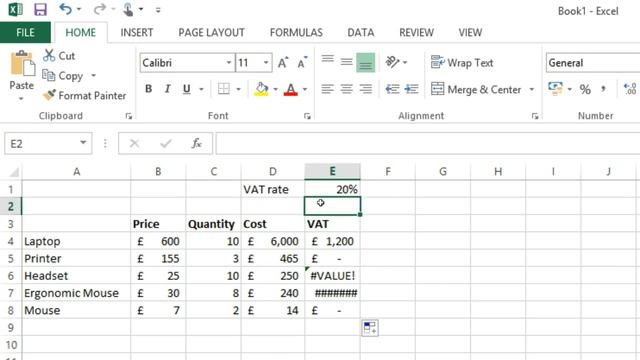This screenshot has width=640, height=360.
Task: Switch to the HOME tab
Action: (80, 33)
